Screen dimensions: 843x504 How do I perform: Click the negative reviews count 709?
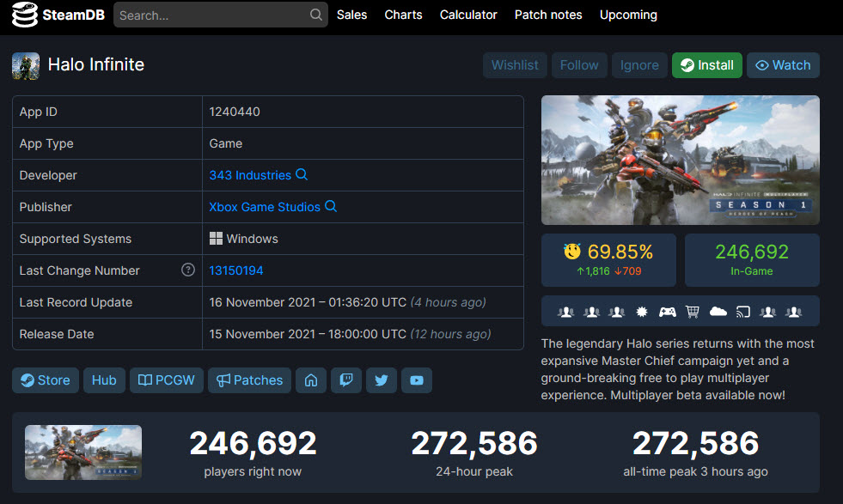coord(628,271)
